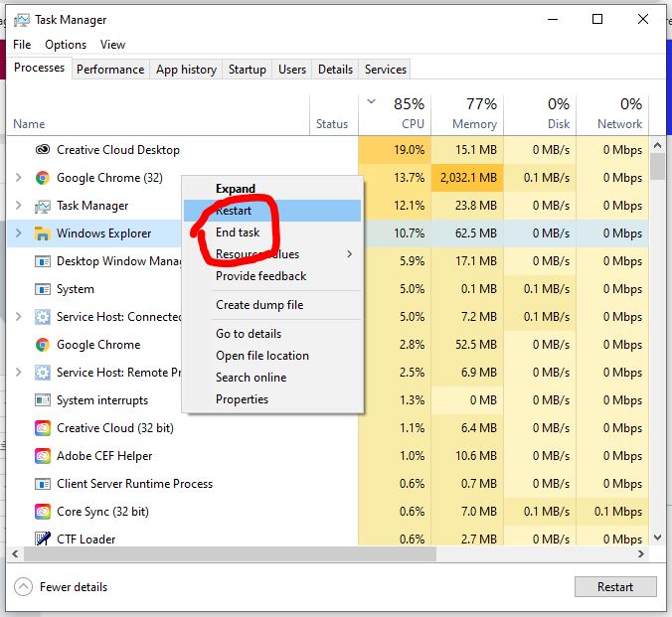Sort by the Memory column header
Viewport: 672px width, 617px height.
click(467, 115)
